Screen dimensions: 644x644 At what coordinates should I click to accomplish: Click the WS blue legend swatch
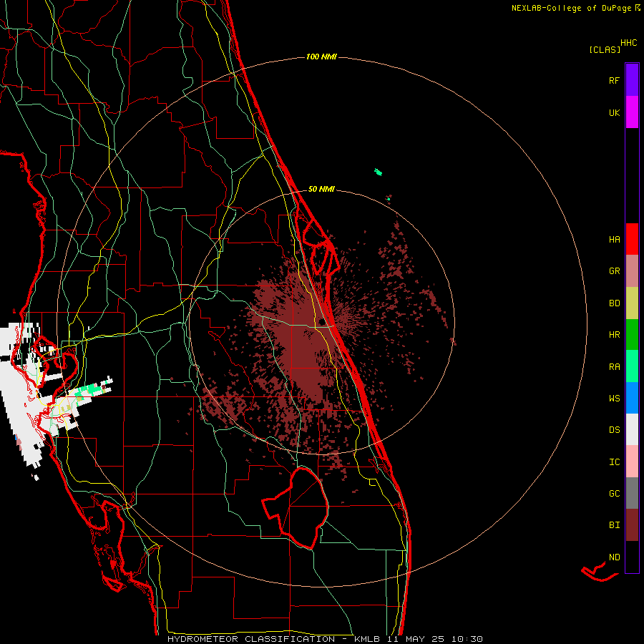click(x=632, y=398)
